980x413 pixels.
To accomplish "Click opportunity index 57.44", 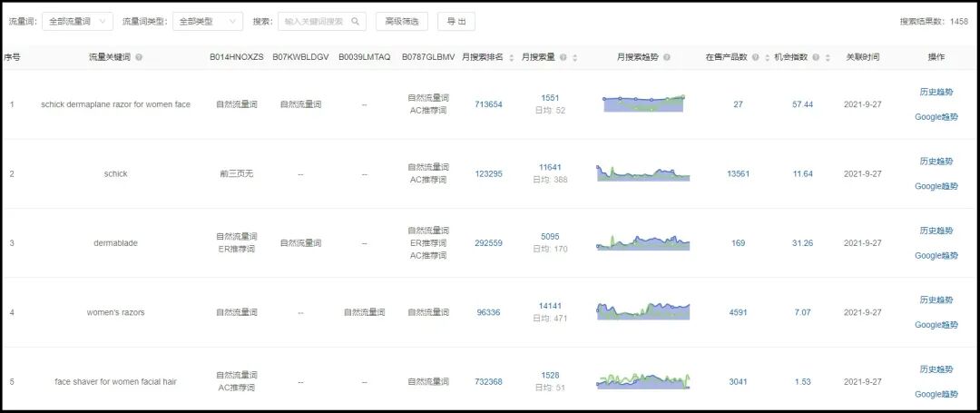I will pyautogui.click(x=802, y=104).
